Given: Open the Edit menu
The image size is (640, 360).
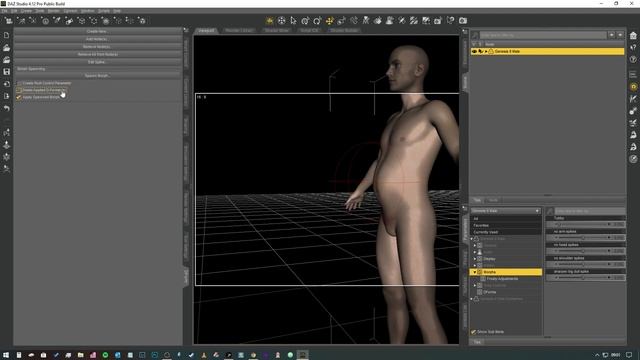Looking at the screenshot, I should click(14, 11).
